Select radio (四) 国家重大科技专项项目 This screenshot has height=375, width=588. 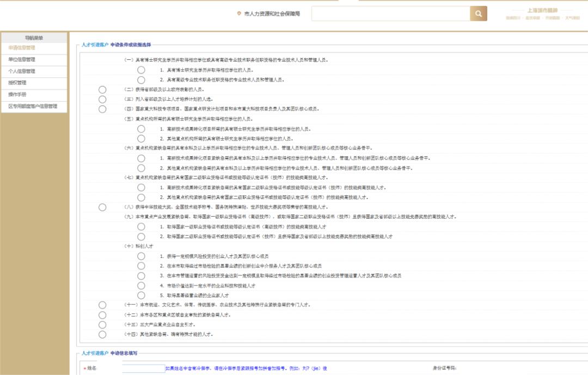coord(102,109)
